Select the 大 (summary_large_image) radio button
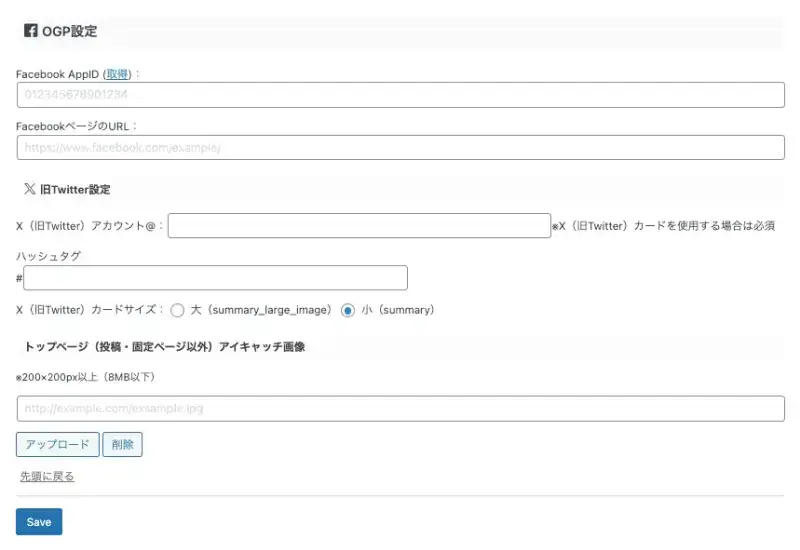This screenshot has width=800, height=550. pyautogui.click(x=177, y=310)
